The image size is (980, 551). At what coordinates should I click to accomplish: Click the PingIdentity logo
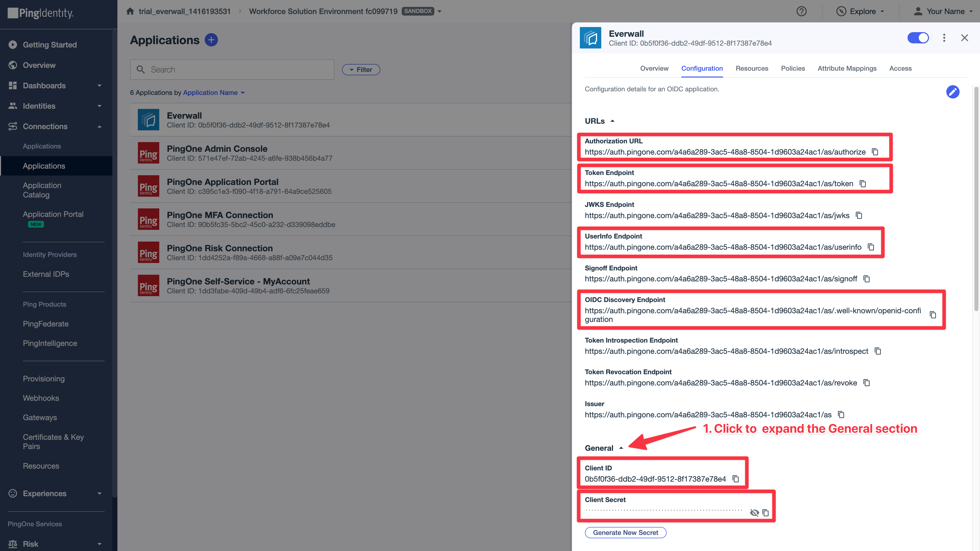tap(41, 13)
